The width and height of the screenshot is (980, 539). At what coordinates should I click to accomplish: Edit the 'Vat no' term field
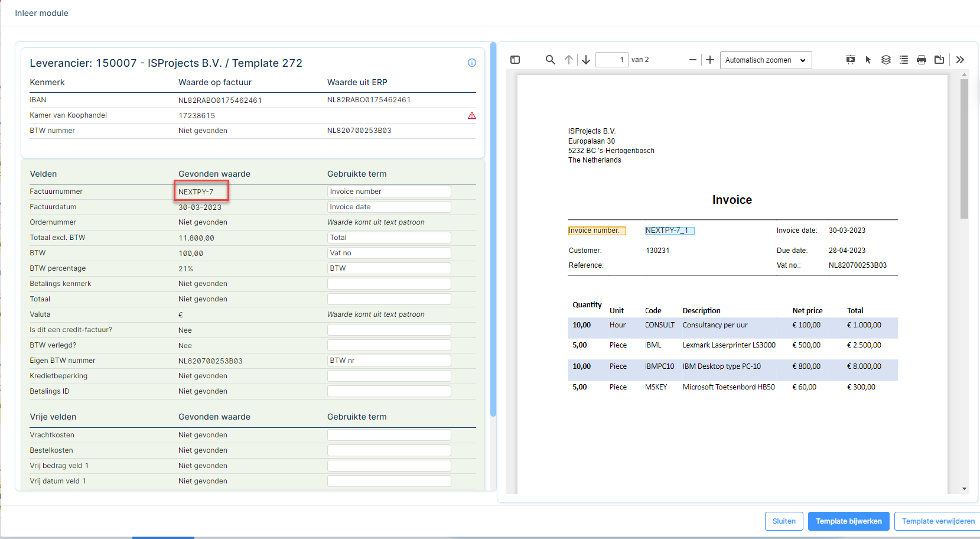[x=389, y=253]
